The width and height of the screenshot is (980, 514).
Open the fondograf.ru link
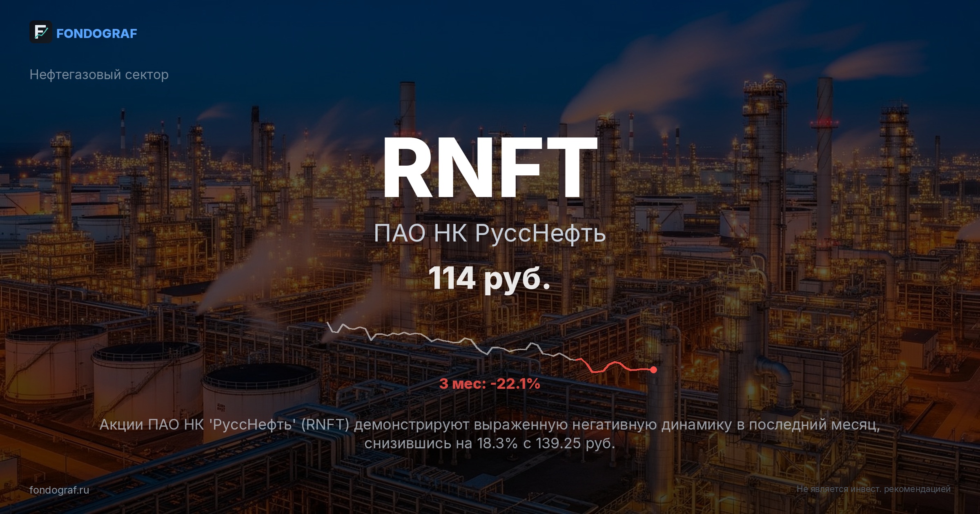59,490
